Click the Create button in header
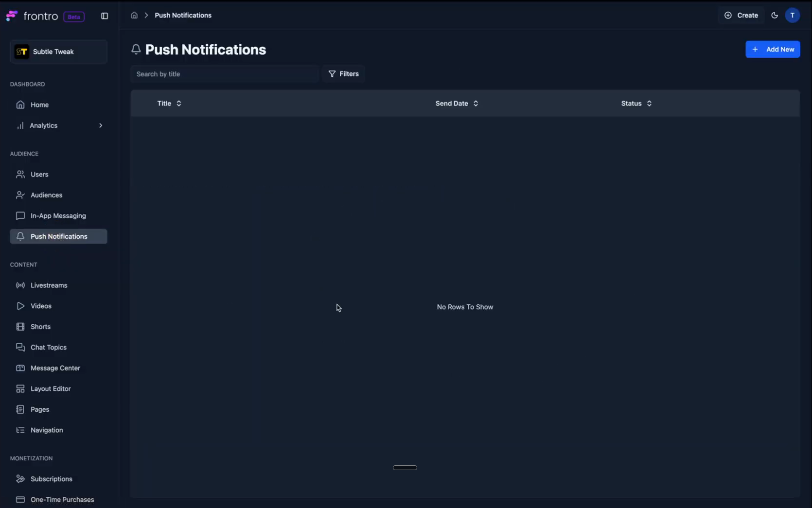Viewport: 812px width, 508px height. 741,16
